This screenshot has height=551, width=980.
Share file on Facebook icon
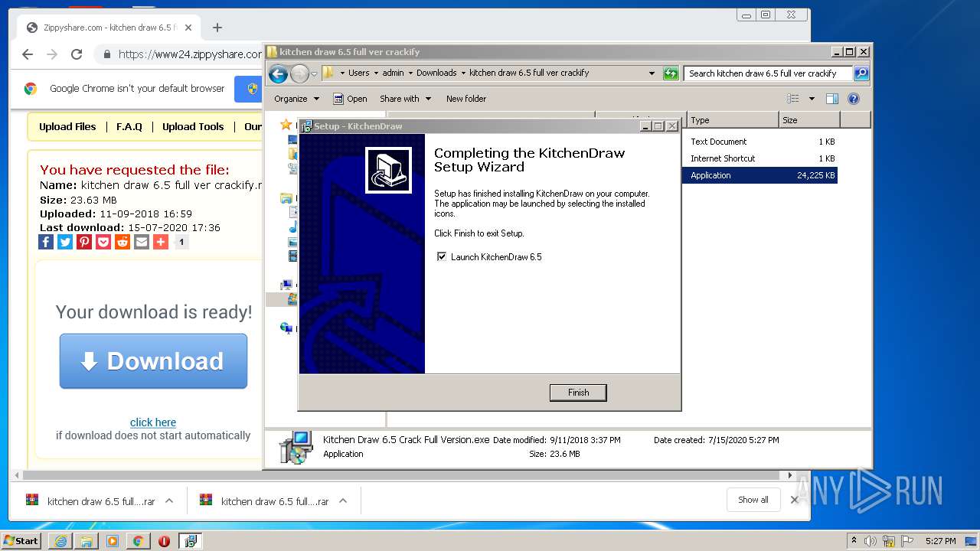click(46, 242)
